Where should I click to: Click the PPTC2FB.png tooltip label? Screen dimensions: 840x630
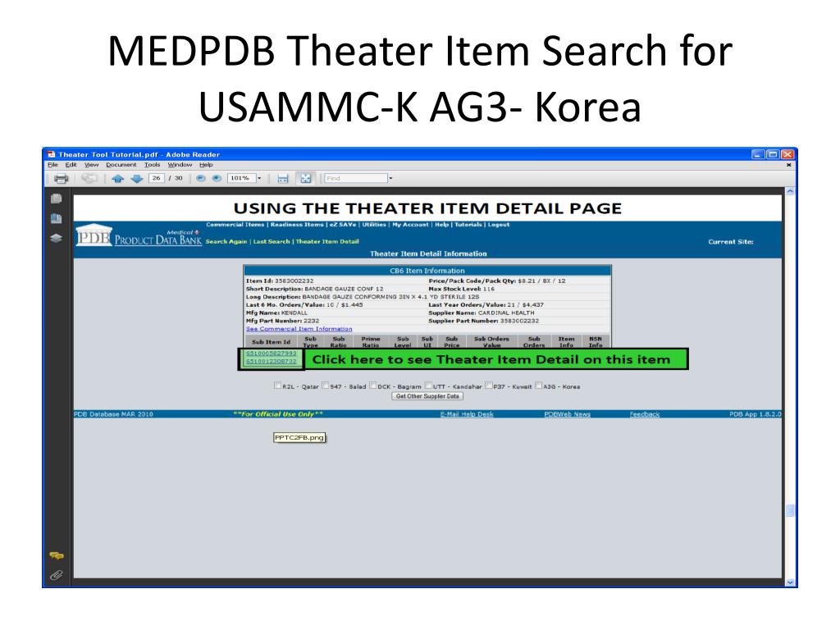(299, 438)
